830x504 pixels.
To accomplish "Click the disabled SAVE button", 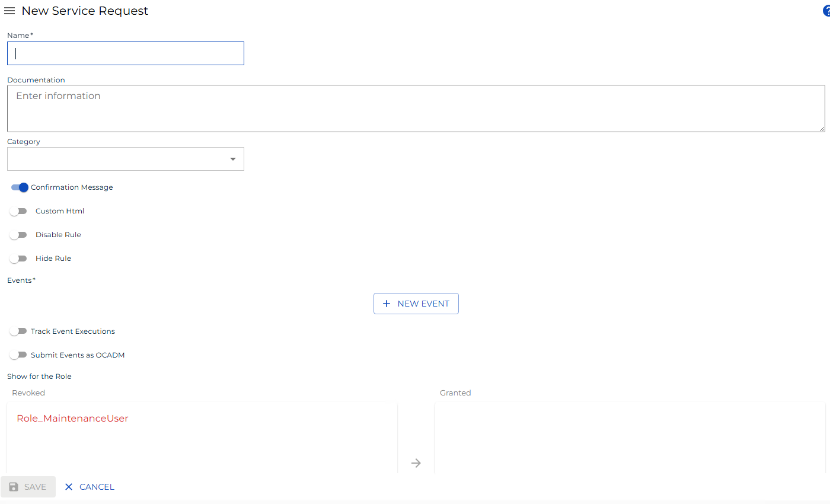I will (x=28, y=487).
